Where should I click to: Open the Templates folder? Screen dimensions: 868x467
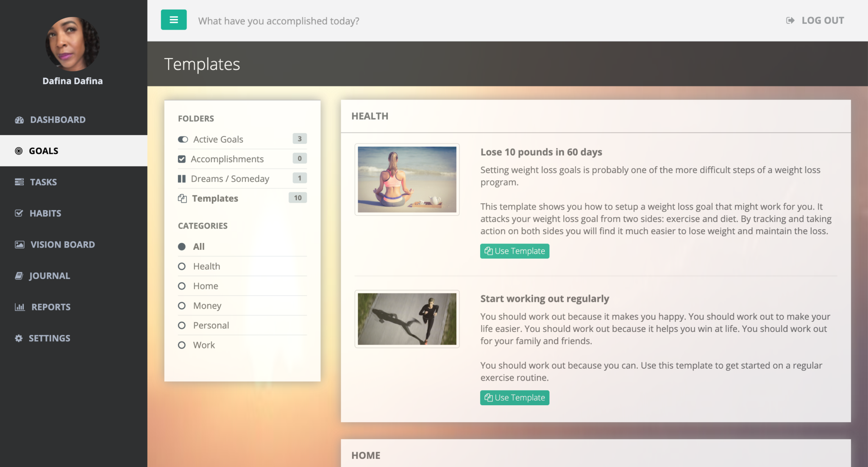coord(242,199)
